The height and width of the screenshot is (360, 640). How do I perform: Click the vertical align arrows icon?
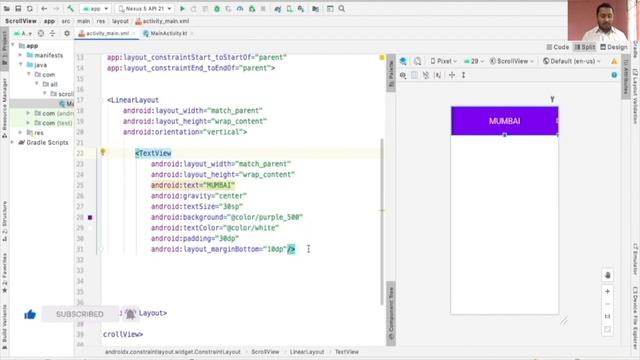click(464, 76)
